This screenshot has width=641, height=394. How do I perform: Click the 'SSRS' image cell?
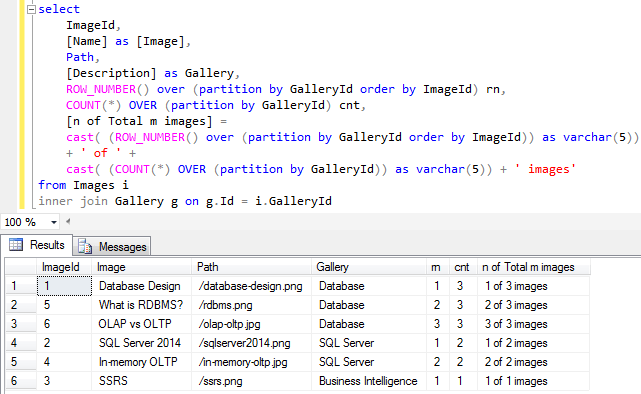point(141,381)
